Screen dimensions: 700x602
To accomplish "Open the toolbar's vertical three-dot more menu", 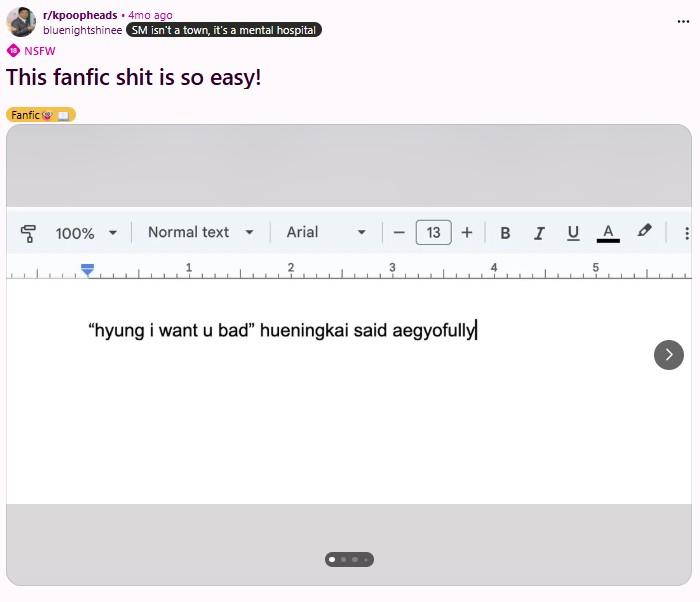I will coord(687,233).
